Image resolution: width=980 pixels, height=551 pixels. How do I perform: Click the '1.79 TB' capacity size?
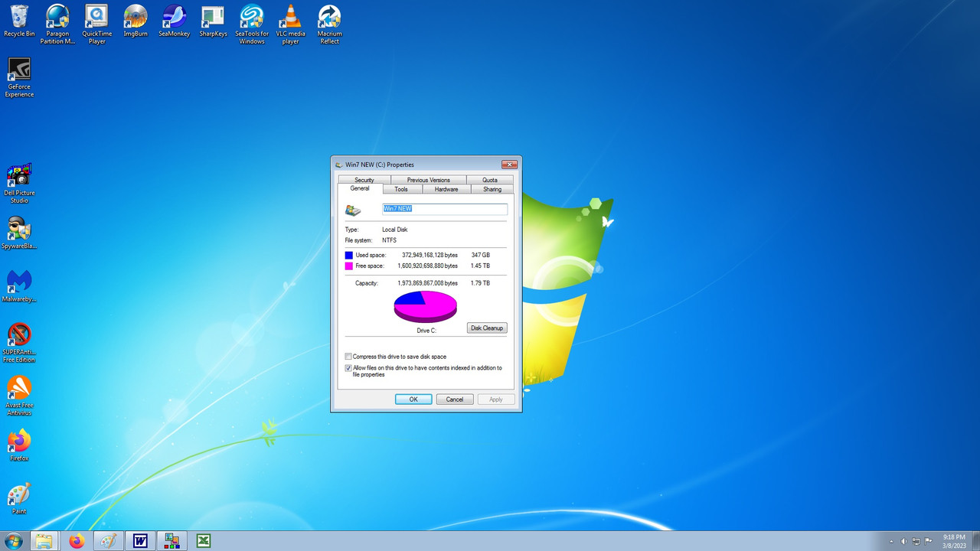(480, 283)
